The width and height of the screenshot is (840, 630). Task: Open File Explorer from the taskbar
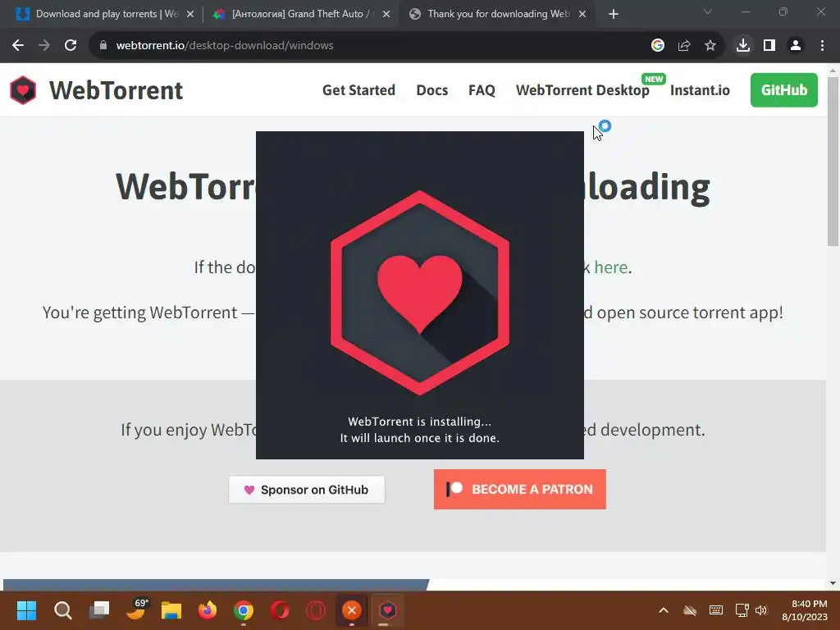click(x=171, y=610)
